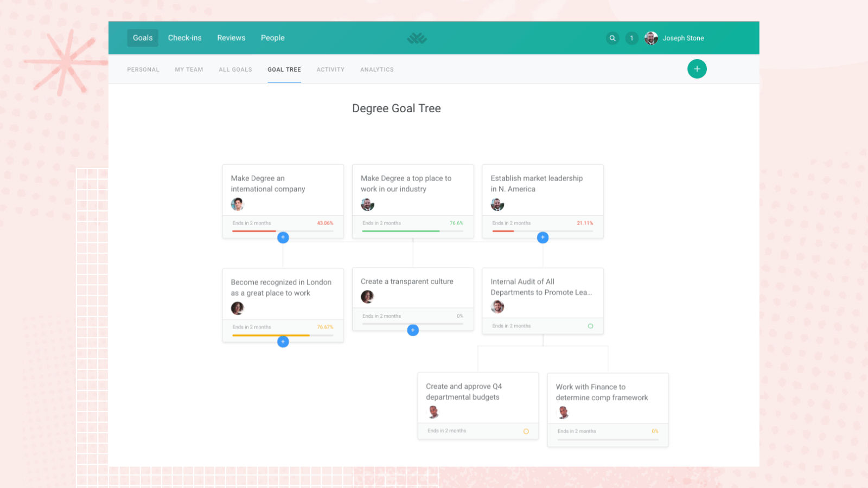
Task: Expand sub-goals of Create a transparent culture
Action: click(413, 330)
